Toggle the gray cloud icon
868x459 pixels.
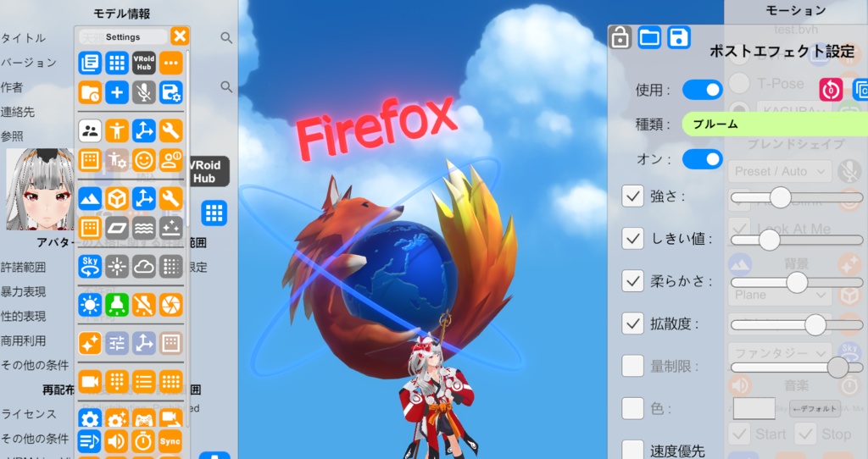(x=144, y=267)
